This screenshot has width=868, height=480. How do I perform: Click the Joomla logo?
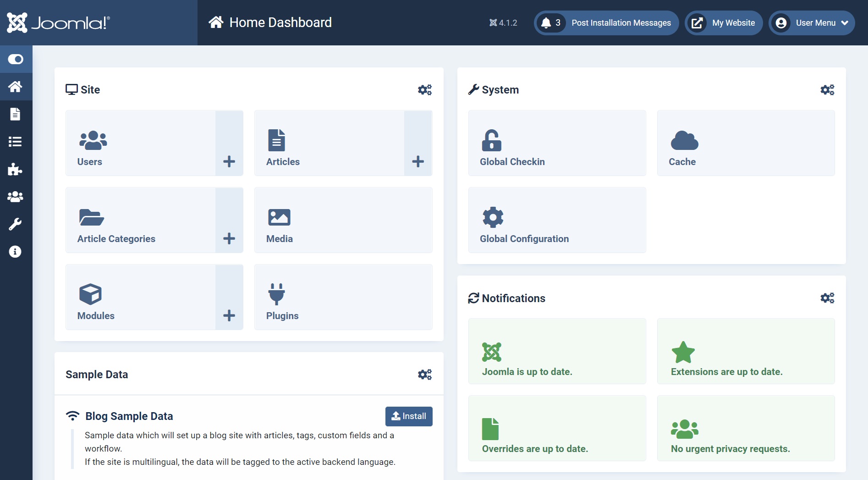pos(59,22)
